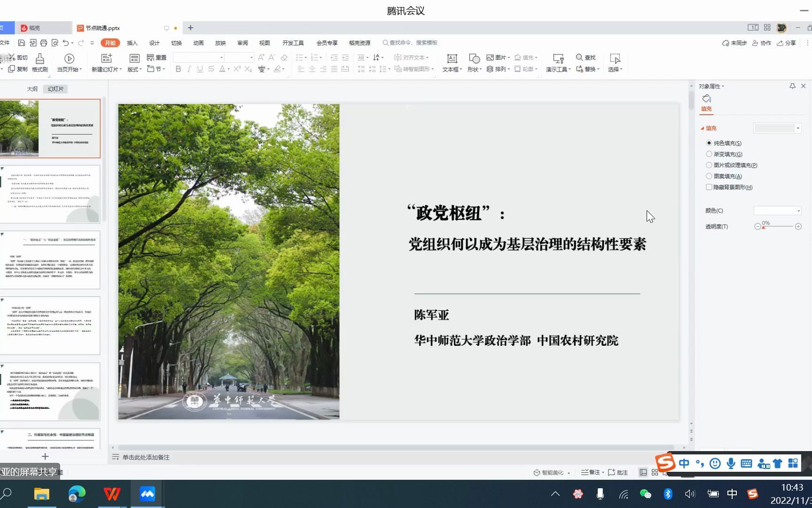This screenshot has width=812, height=508.
Task: Open the 颜色(C) color dropdown
Action: coord(778,210)
